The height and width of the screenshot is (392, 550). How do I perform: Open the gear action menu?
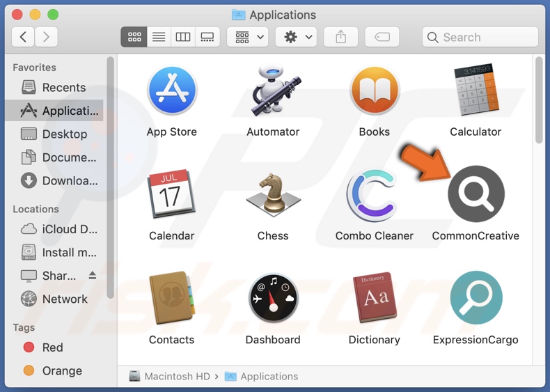point(296,37)
